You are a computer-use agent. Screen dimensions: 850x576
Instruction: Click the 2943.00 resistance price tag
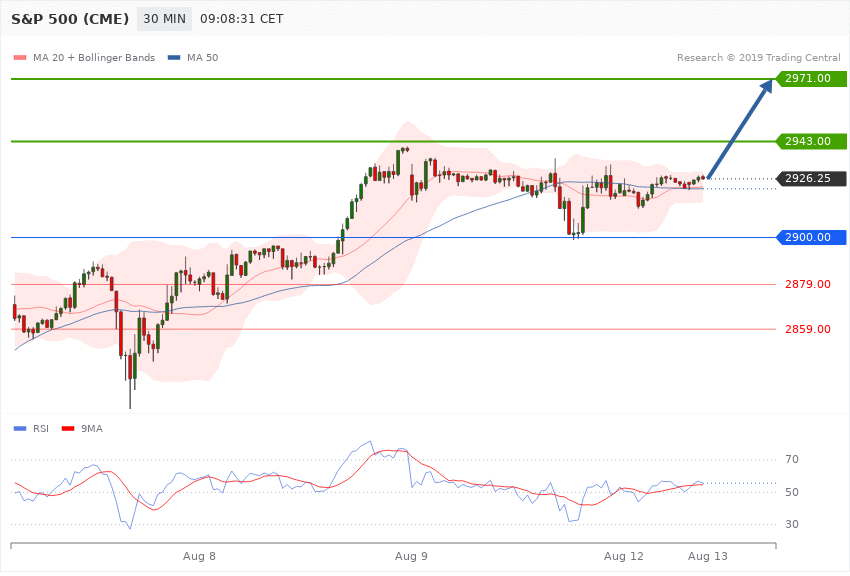coord(812,141)
